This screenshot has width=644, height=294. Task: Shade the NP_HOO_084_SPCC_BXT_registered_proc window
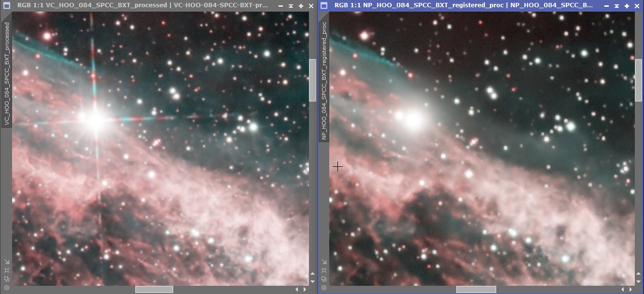click(617, 6)
